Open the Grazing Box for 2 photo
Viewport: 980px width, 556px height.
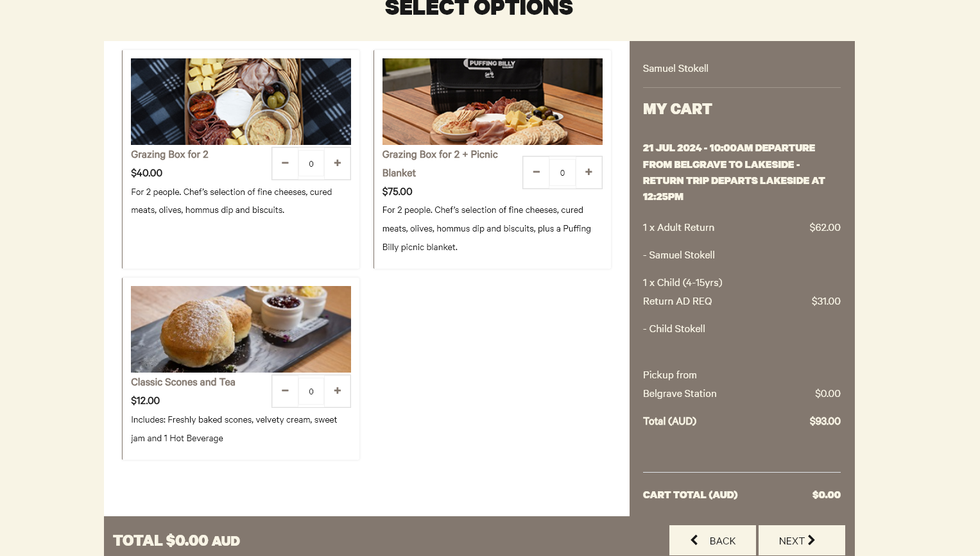[x=241, y=101]
